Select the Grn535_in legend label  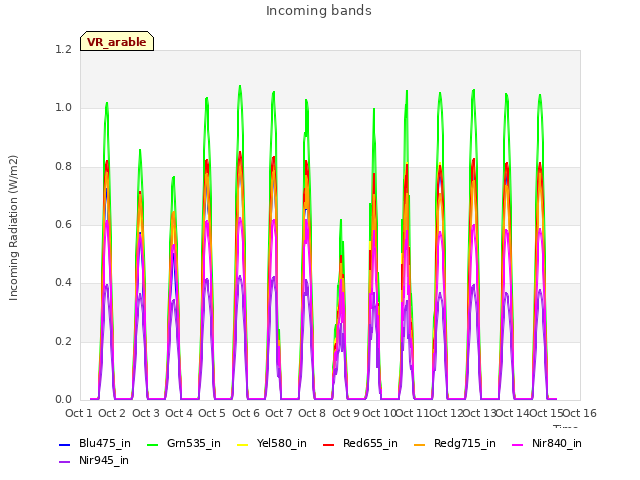click(194, 443)
